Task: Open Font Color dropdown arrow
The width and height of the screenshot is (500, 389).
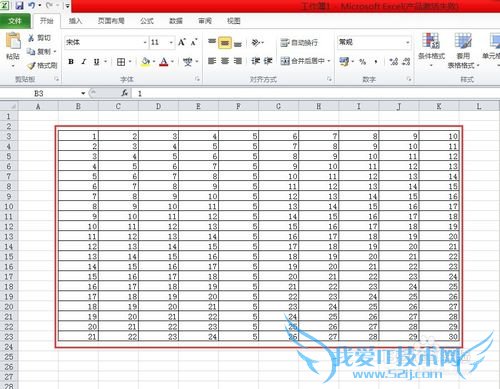Action: [172, 62]
